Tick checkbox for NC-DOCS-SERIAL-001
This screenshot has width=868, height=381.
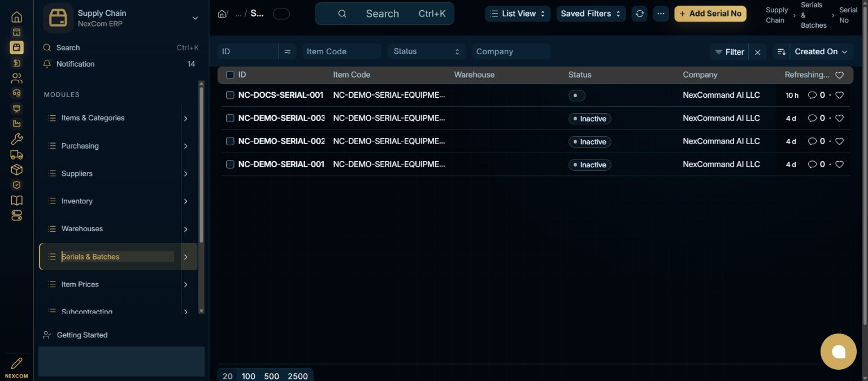coord(230,95)
